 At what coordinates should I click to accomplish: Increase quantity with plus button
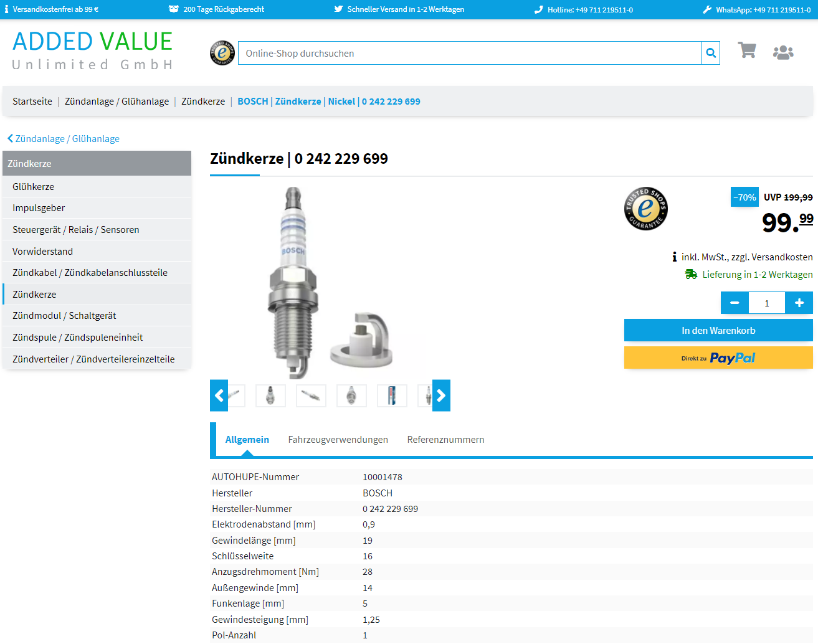pos(799,303)
